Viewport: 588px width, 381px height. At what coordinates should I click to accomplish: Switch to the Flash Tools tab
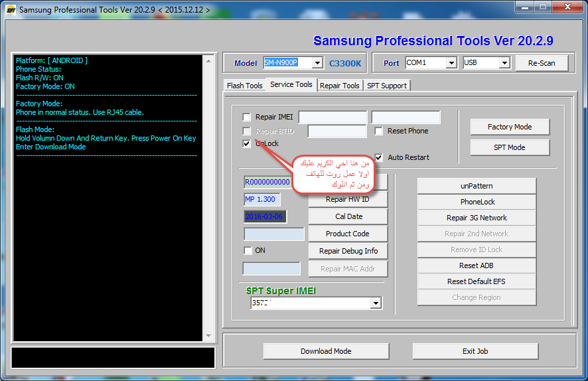244,86
